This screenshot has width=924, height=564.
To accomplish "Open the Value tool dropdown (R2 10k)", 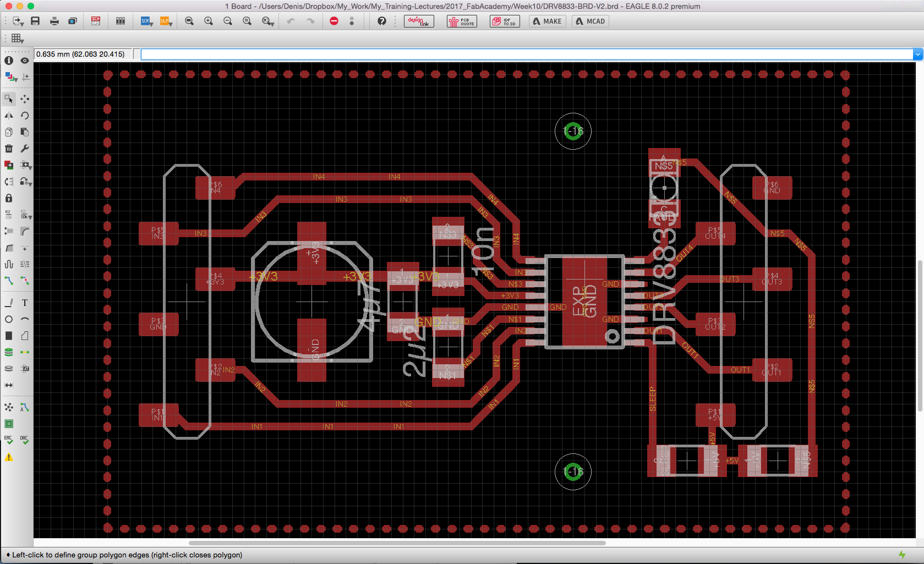I will [x=26, y=215].
